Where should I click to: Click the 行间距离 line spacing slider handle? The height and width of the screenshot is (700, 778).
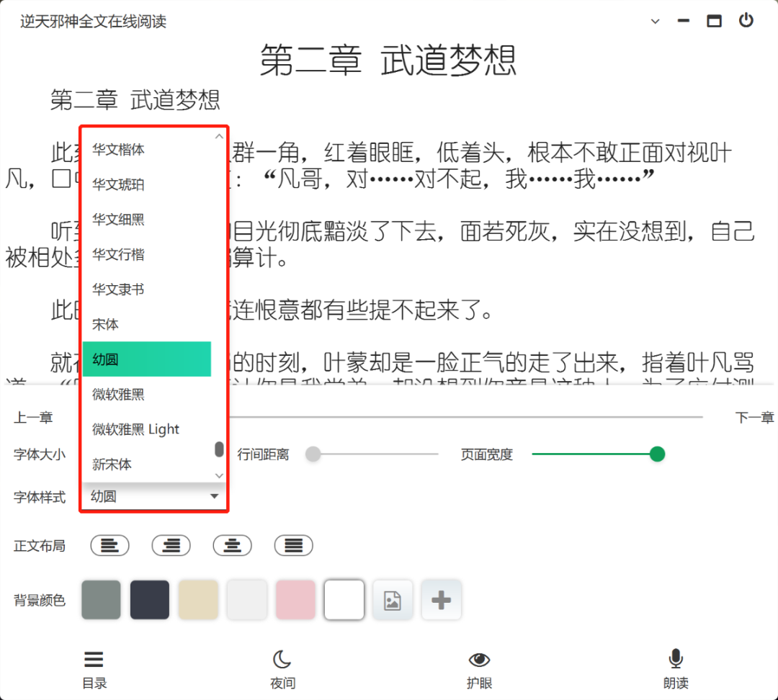313,454
